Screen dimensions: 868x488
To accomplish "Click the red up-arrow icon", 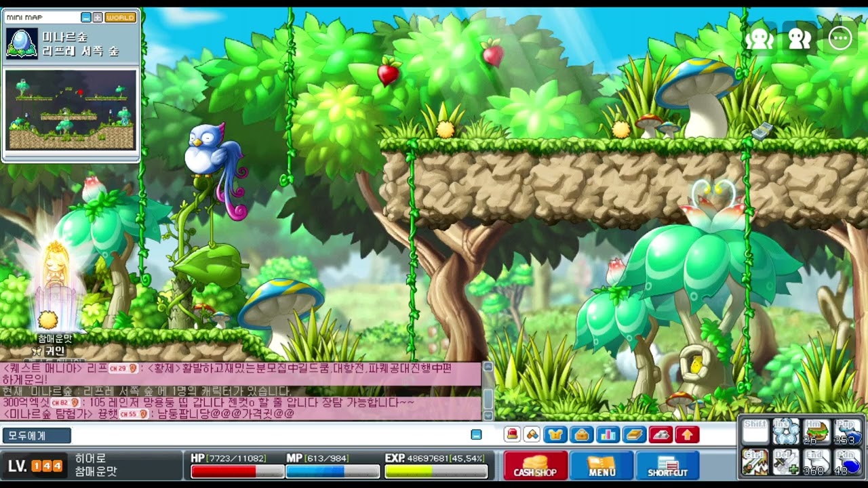I will click(687, 434).
